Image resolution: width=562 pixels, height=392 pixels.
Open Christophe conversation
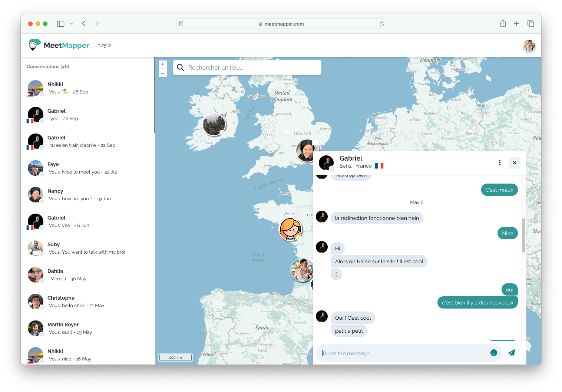pyautogui.click(x=87, y=302)
